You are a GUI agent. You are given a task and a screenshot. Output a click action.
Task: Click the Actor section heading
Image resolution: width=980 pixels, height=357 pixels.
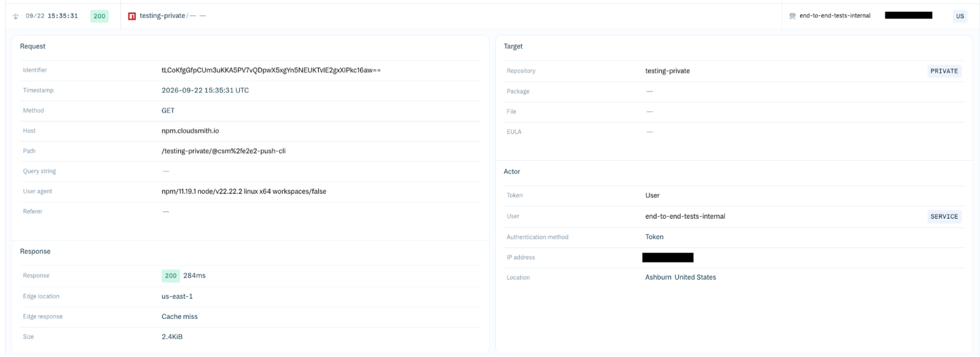click(512, 171)
